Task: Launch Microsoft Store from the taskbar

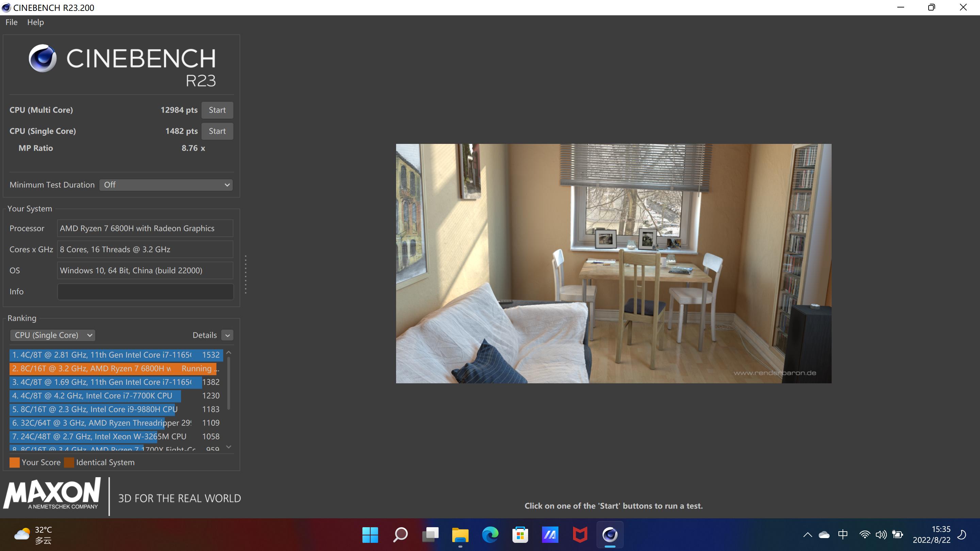Action: 520,535
